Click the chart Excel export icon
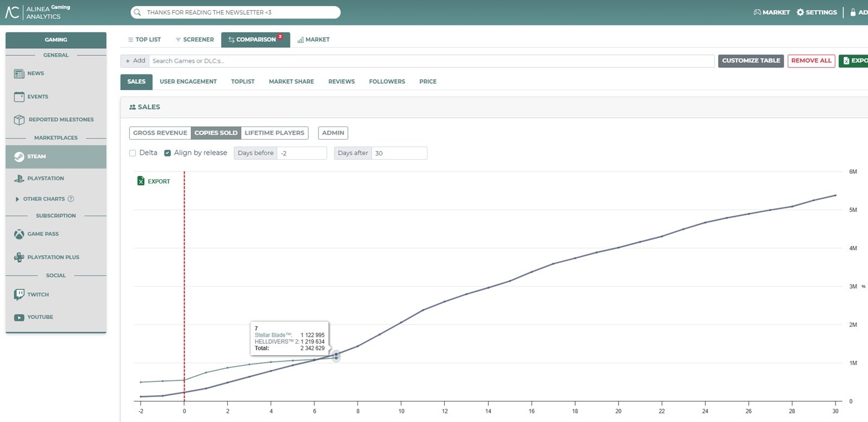Screen dimensions: 868x422 [141, 181]
